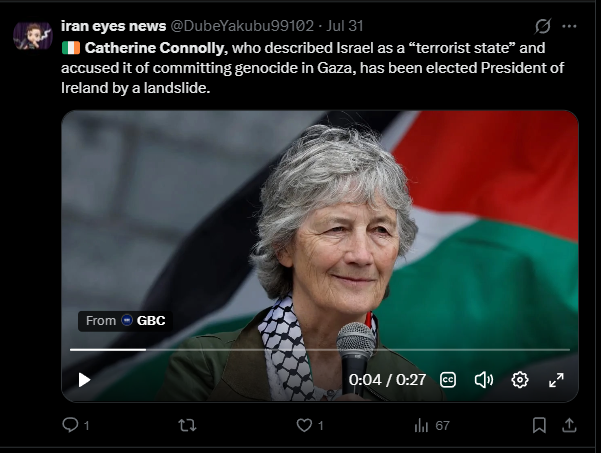Seek along the video progress bar

click(320, 350)
